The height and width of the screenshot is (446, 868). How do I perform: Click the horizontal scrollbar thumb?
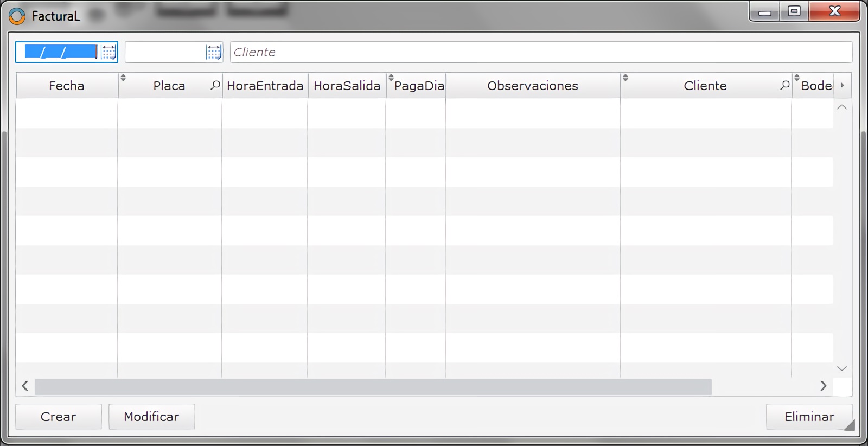pyautogui.click(x=373, y=386)
